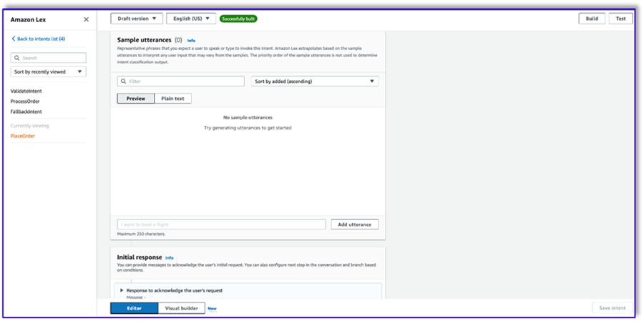Click the Initial response heading

140,257
